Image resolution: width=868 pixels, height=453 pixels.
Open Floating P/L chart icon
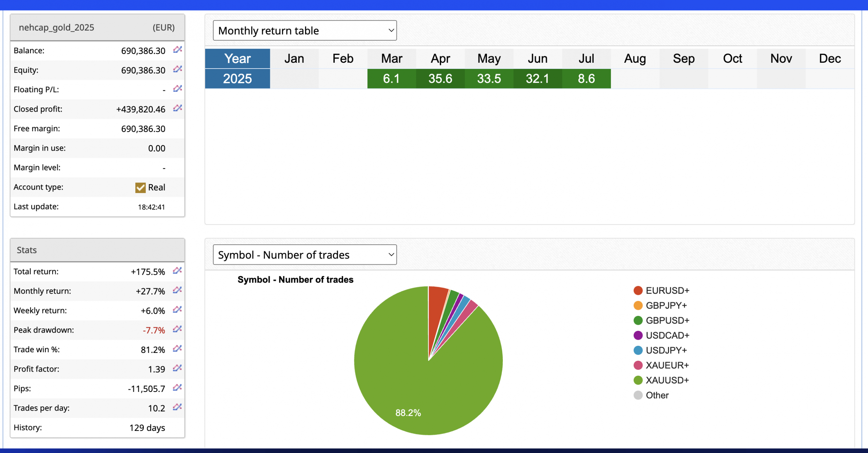tap(177, 89)
